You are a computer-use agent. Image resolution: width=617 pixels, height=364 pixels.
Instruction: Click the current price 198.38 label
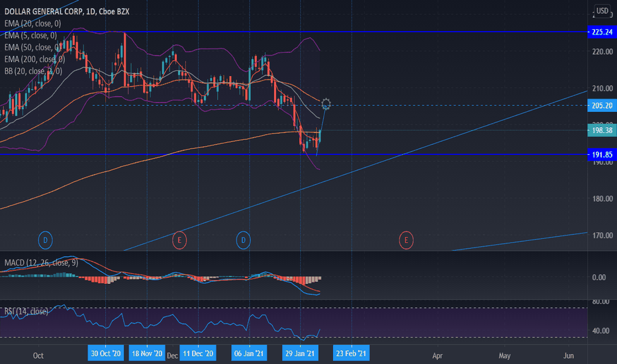point(602,130)
